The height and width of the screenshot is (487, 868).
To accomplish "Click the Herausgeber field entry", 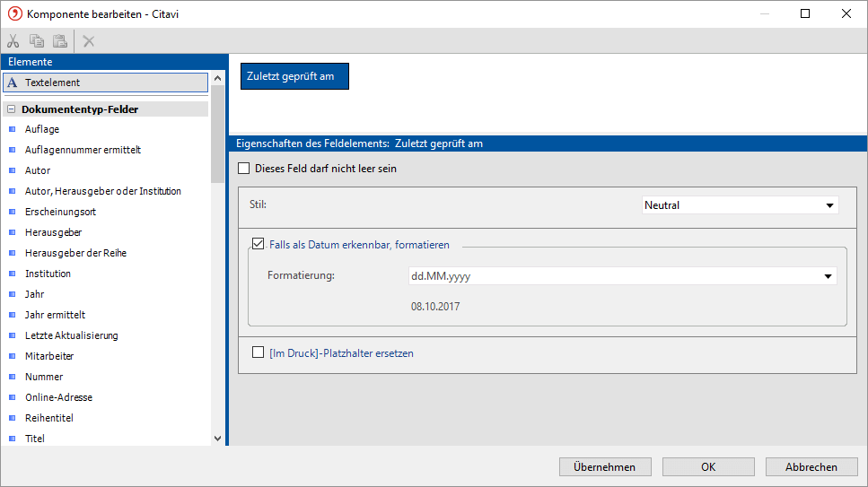I will 53,232.
